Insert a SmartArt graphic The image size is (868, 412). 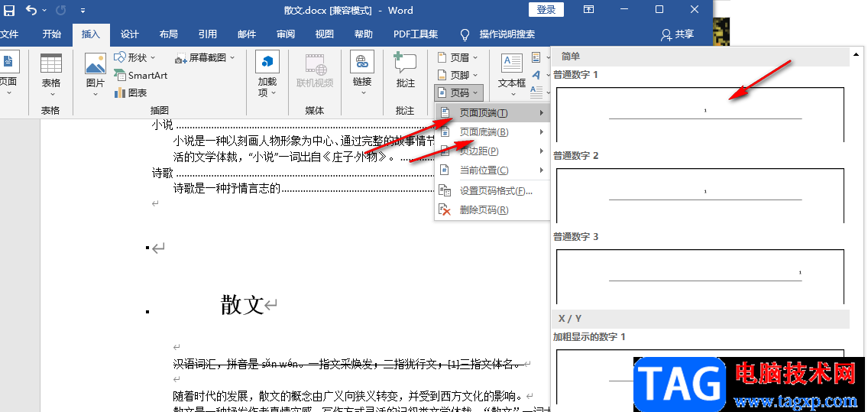141,76
